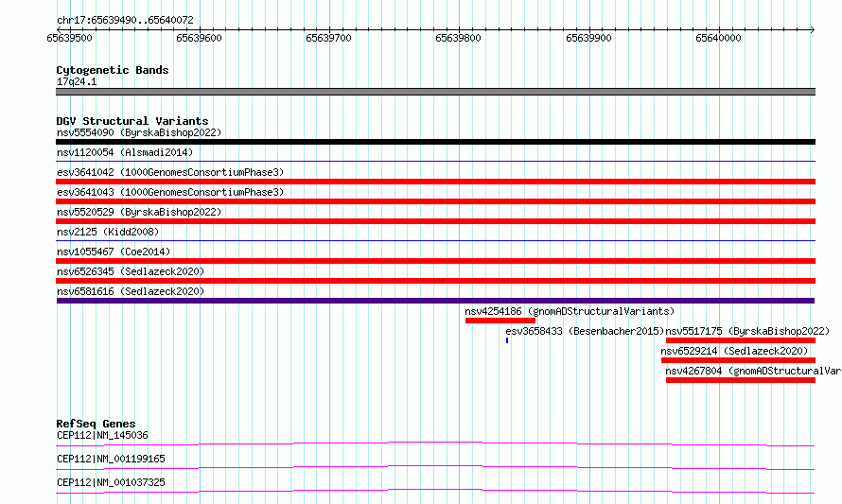
Task: Open the RefSeq Genes track title
Action: pyautogui.click(x=96, y=424)
